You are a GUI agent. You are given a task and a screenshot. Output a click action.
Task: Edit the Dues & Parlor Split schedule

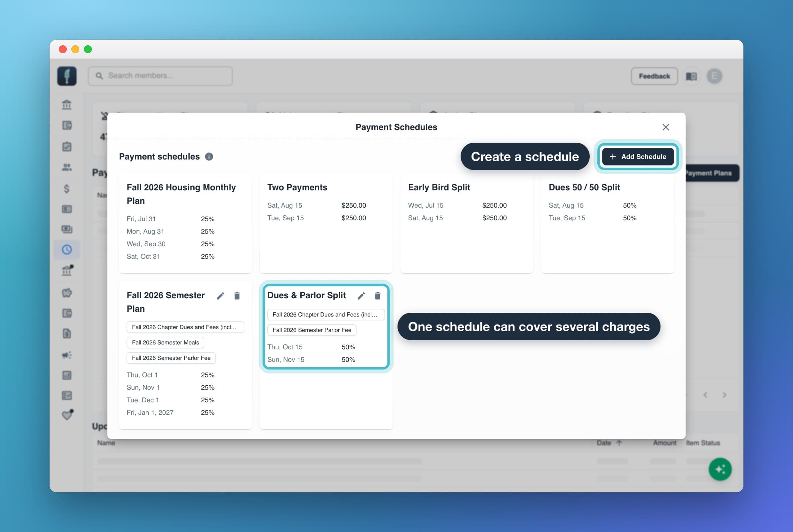[x=361, y=296]
